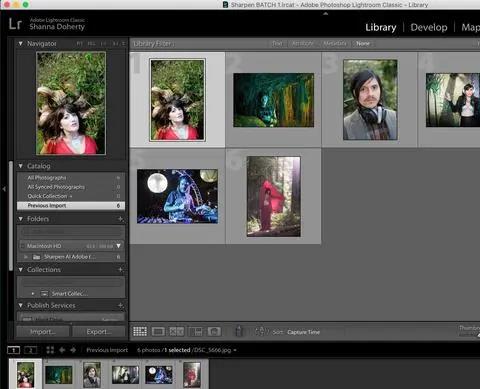Viewport: 480px width, 389px height.
Task: Set Navigator zoom to FIT
Action: 79,44
